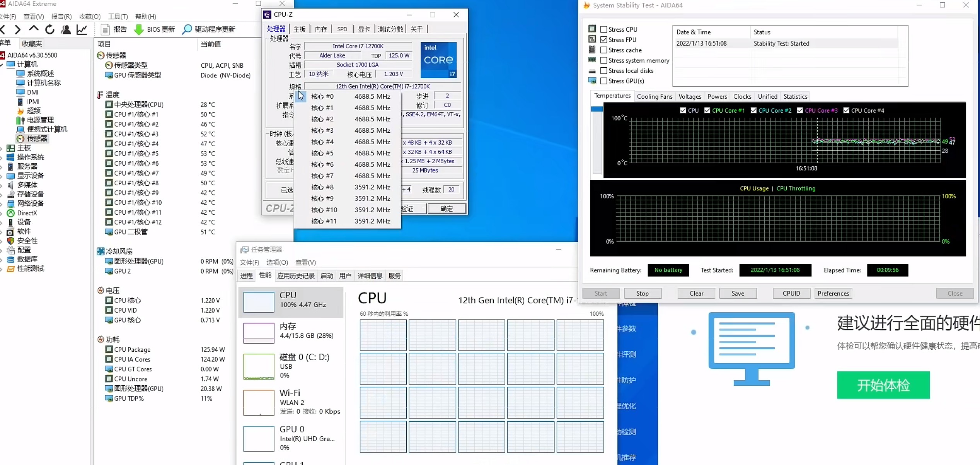The image size is (980, 465).
Task: Click the 温度 thermometer section icon
Action: point(100,94)
